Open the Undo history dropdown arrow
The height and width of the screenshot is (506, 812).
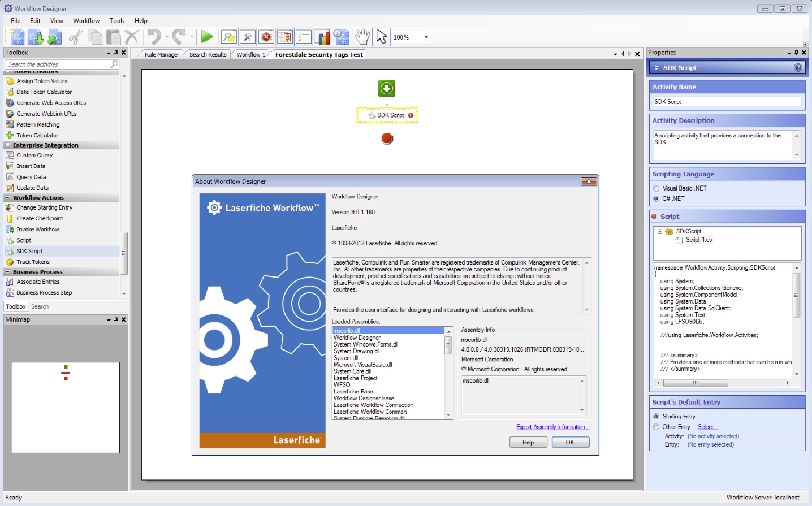coord(167,37)
